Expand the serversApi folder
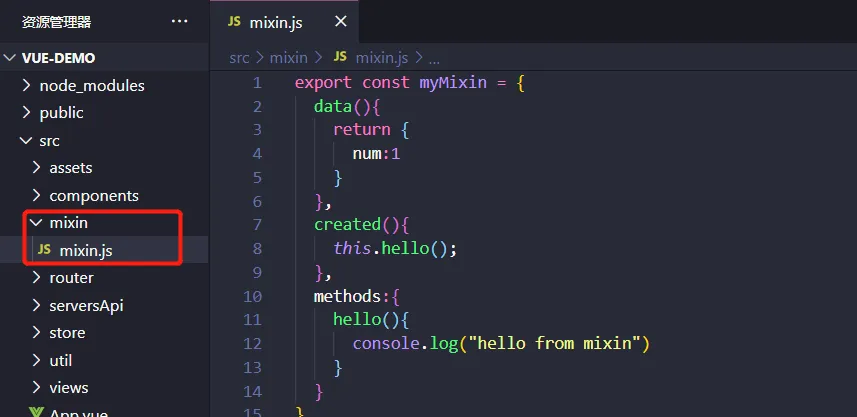The width and height of the screenshot is (857, 417). [x=37, y=305]
